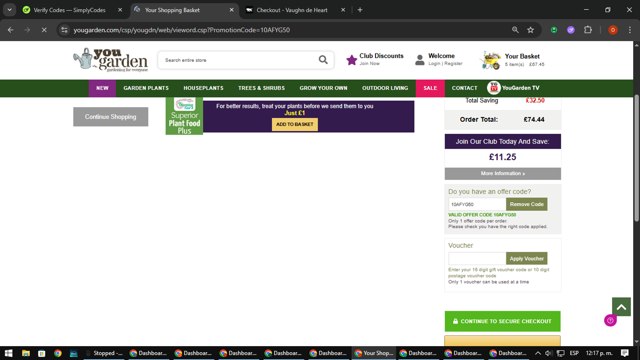
Task: Click the Continue Shopping button
Action: coord(111,117)
